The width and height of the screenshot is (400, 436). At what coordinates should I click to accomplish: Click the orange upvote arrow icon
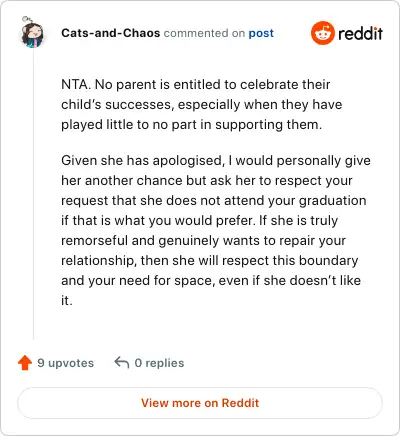click(x=25, y=363)
